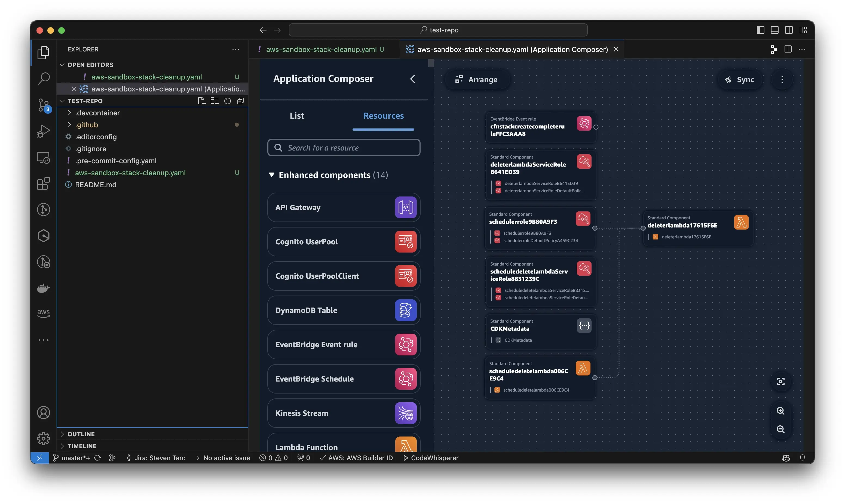Open Customize Layout button

click(803, 30)
